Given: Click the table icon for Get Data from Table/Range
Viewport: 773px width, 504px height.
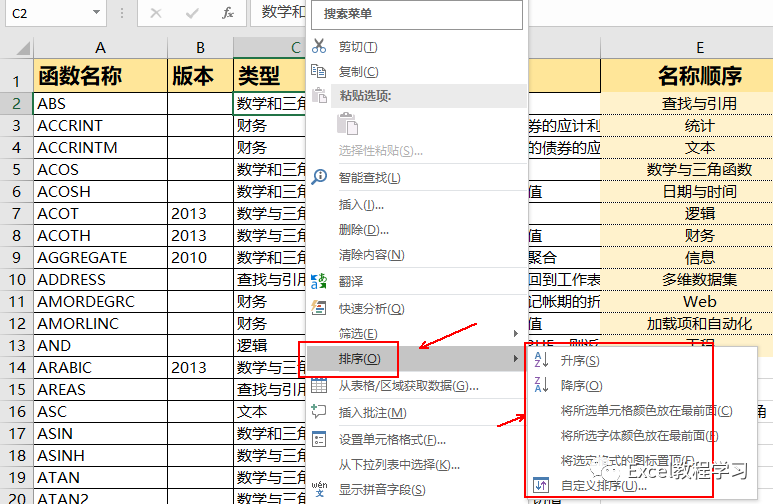Looking at the screenshot, I should point(319,385).
